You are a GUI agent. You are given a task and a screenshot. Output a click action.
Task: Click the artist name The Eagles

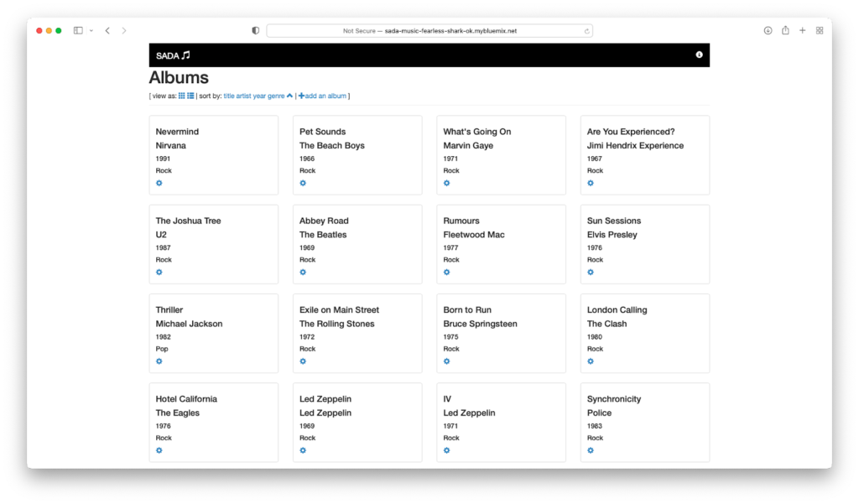pyautogui.click(x=178, y=413)
